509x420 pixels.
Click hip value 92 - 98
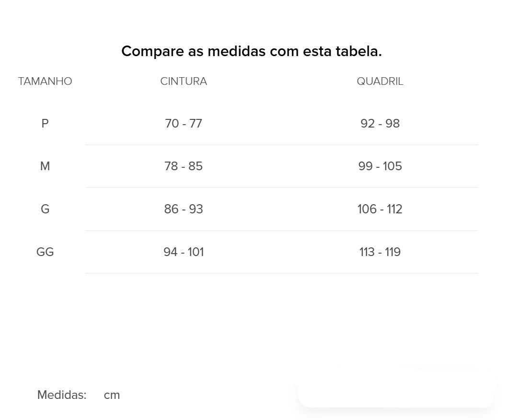click(x=380, y=124)
